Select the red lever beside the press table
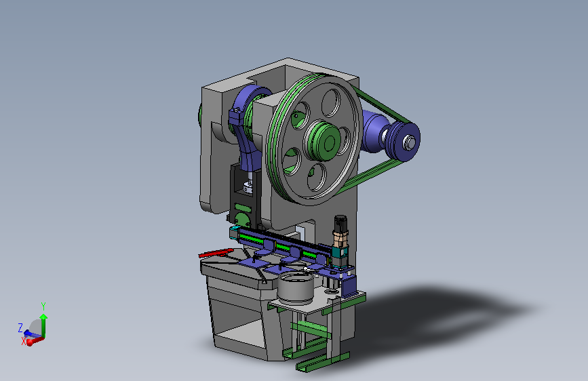The width and height of the screenshot is (588, 381). pyautogui.click(x=216, y=253)
